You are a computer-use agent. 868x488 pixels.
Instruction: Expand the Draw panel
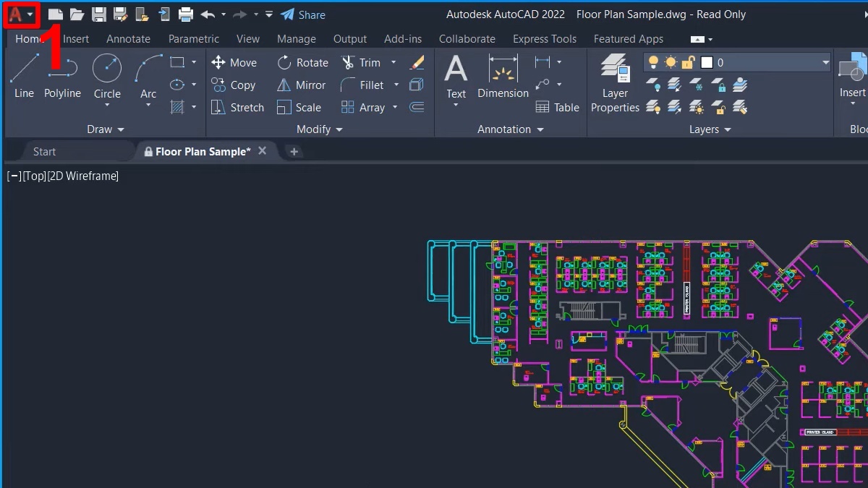106,129
